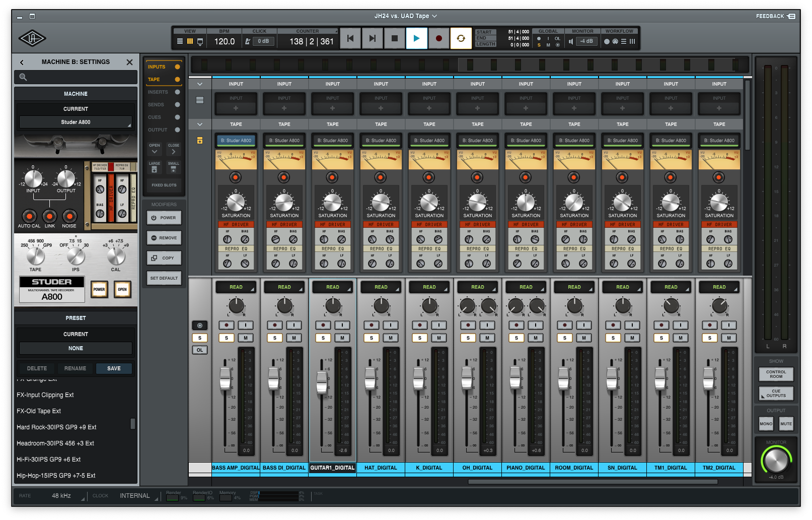Image resolution: width=812 pixels, height=520 pixels.
Task: Click the POWER modifier button
Action: point(164,218)
